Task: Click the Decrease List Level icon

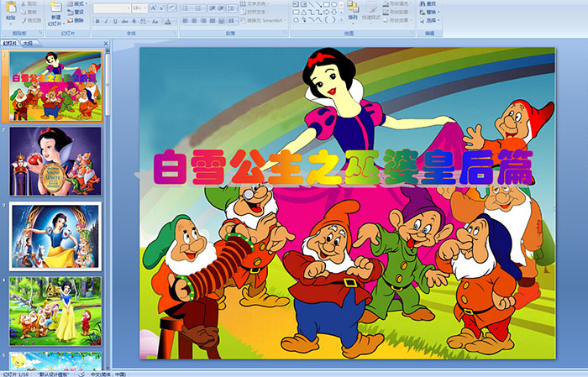Action: click(x=213, y=8)
